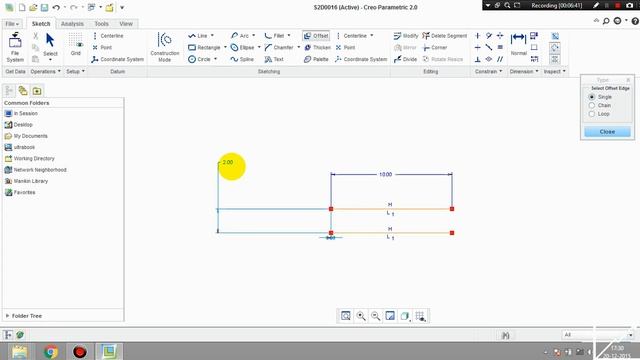Click Save in quick access toolbar
Viewport: 640px width, 360px height.
[44, 7]
